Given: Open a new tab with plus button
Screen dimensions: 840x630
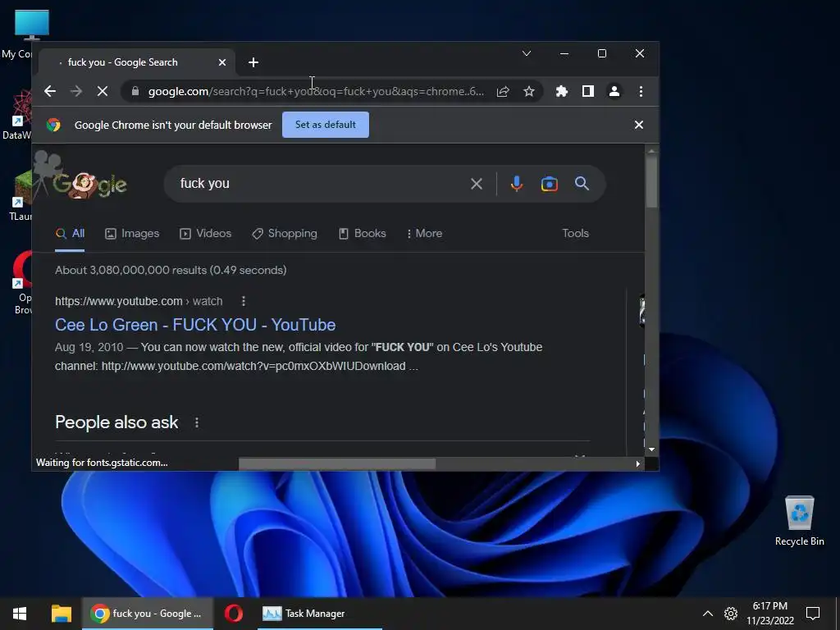Looking at the screenshot, I should click(253, 62).
